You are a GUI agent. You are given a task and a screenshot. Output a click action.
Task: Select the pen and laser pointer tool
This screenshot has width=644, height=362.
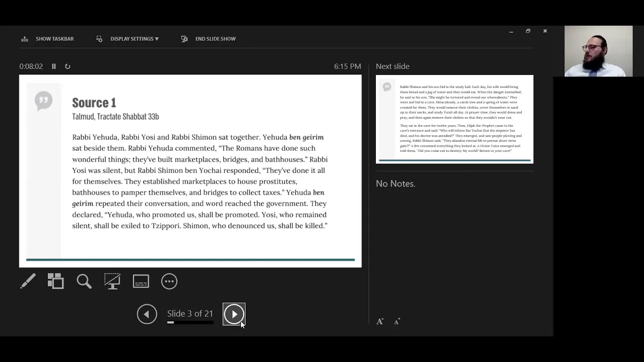(28, 281)
